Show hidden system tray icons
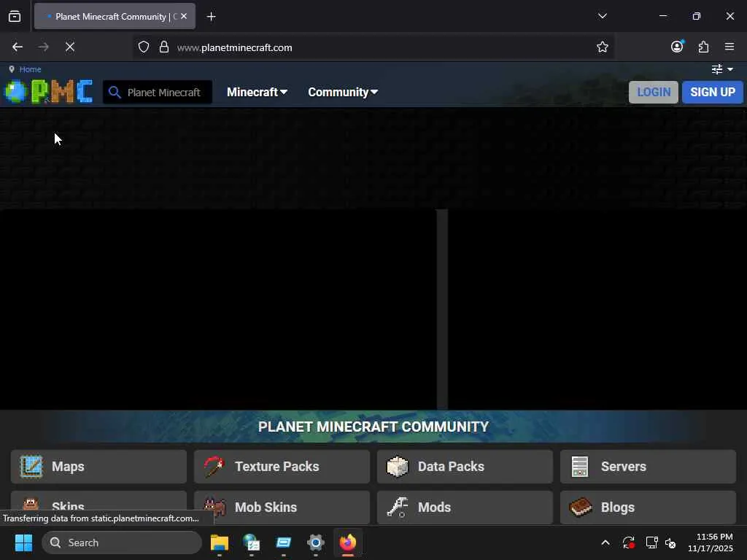 click(x=605, y=542)
